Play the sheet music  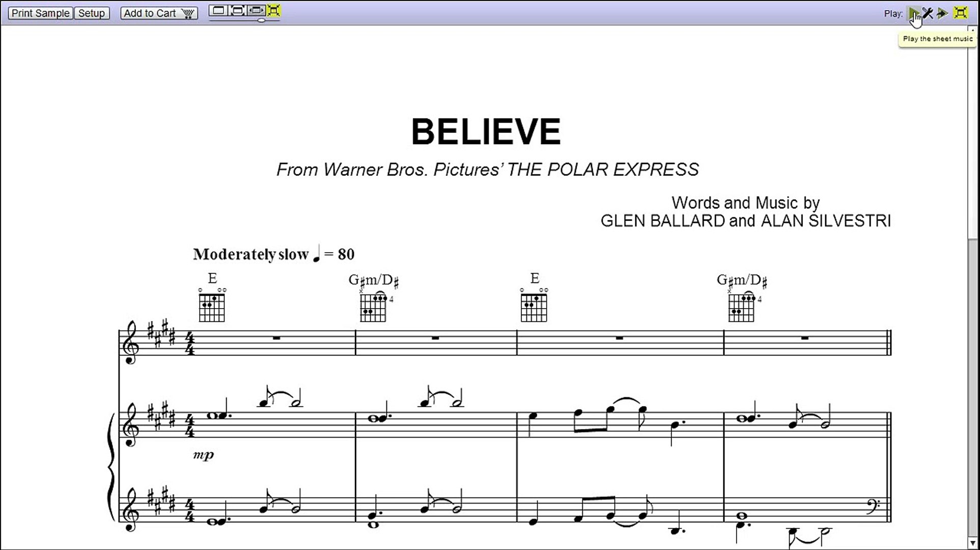pos(913,13)
